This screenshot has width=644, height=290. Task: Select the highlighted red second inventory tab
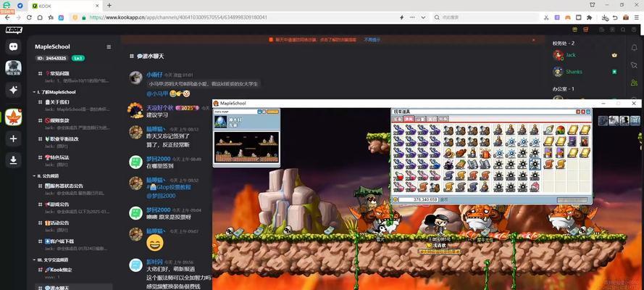coord(409,119)
